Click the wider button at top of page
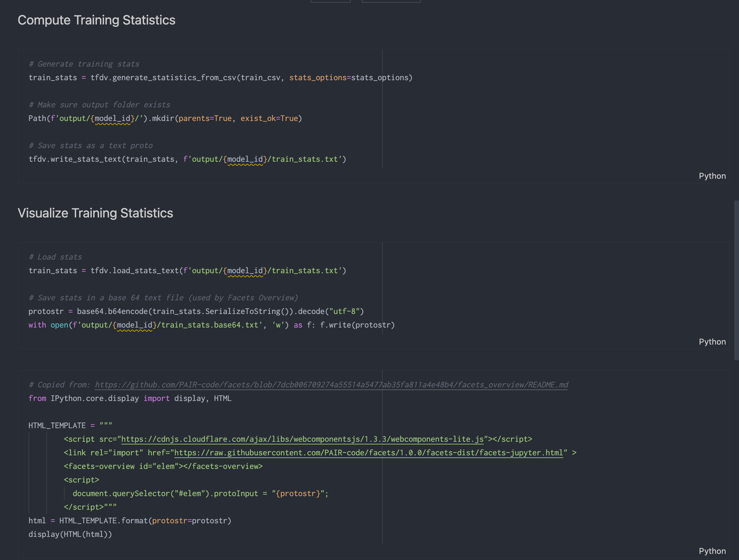The image size is (739, 560). [x=391, y=1]
